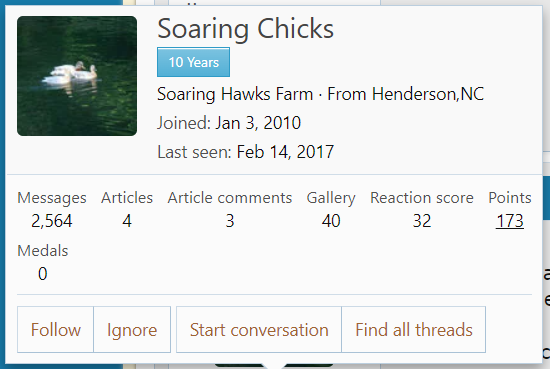Click the Follow button
Viewport: 550px width, 369px height.
click(x=55, y=330)
